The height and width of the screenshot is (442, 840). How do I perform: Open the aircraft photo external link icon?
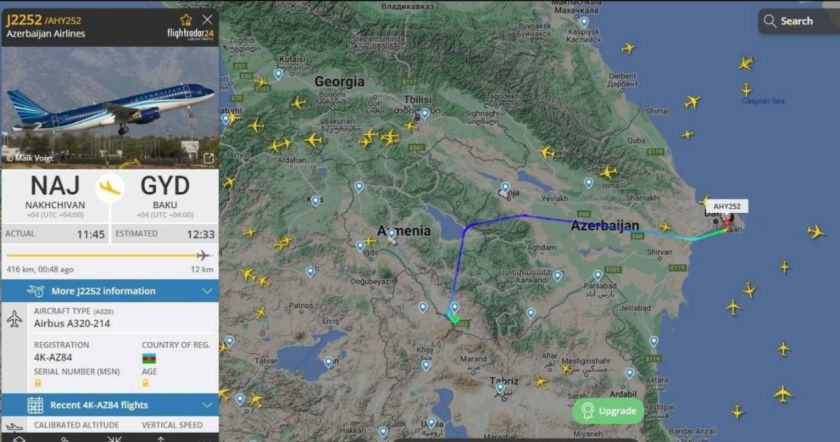(208, 158)
